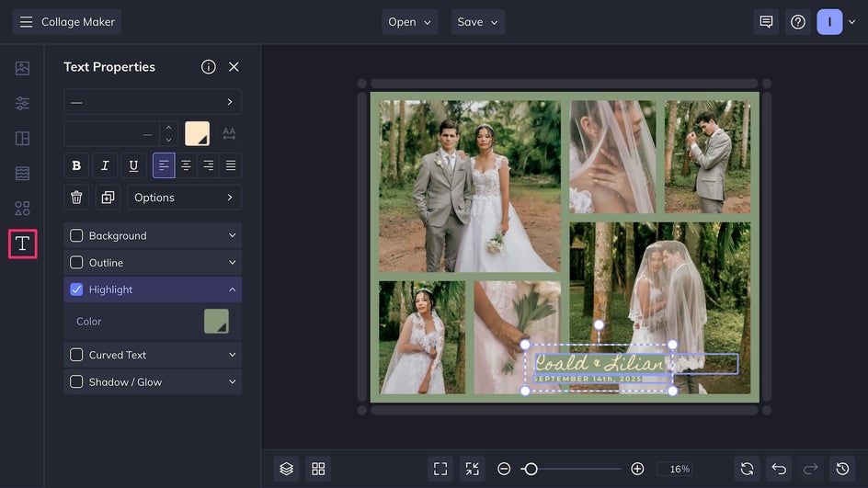The image size is (868, 488).
Task: Select the bride veil close-up photo
Action: pyautogui.click(x=612, y=156)
